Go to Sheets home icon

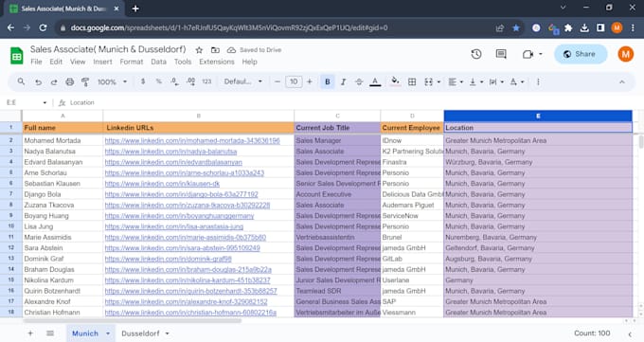click(17, 56)
